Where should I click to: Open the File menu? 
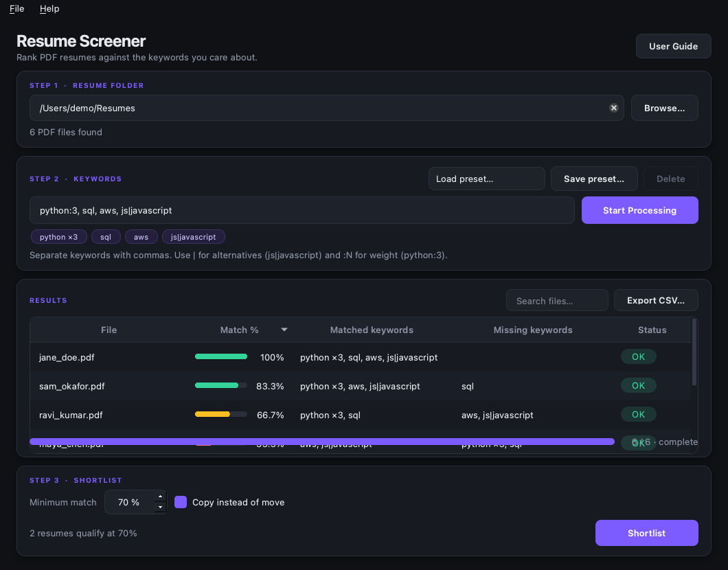click(16, 9)
